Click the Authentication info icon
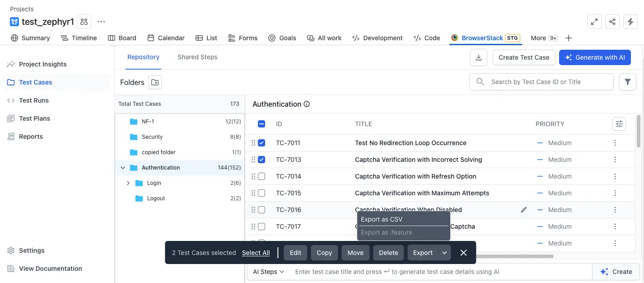644x283 pixels. 307,104
